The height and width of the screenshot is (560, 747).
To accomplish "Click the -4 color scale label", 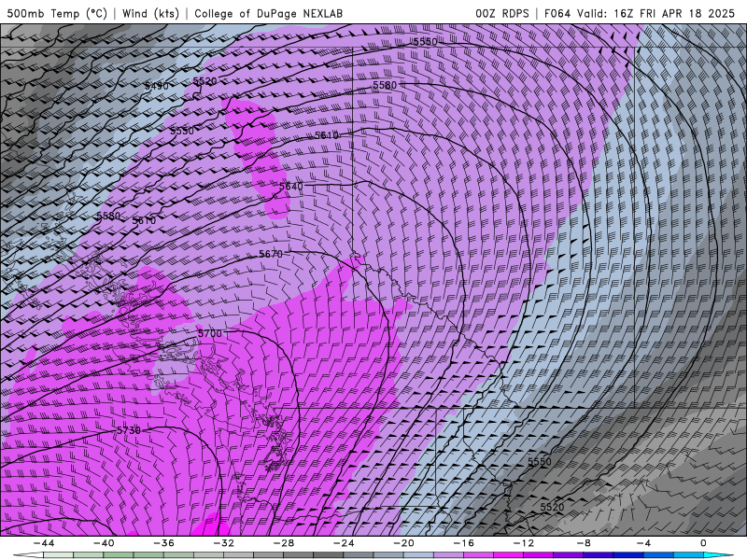I will pos(643,543).
